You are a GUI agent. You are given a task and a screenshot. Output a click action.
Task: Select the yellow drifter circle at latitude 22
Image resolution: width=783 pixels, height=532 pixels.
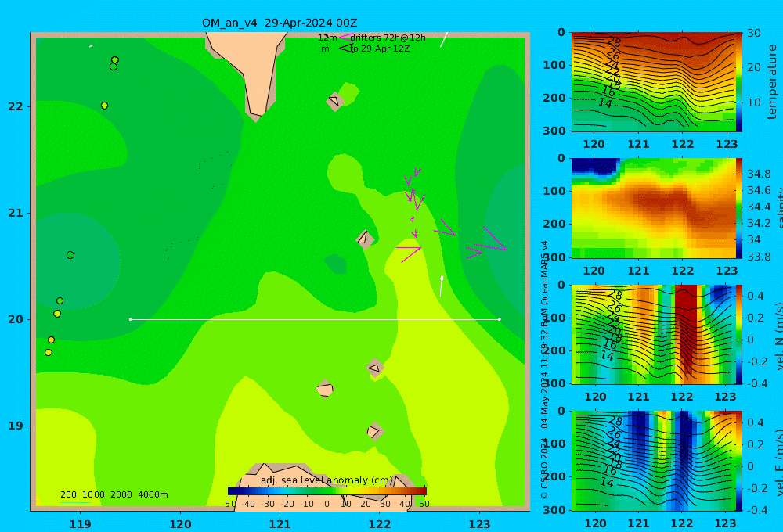104,106
